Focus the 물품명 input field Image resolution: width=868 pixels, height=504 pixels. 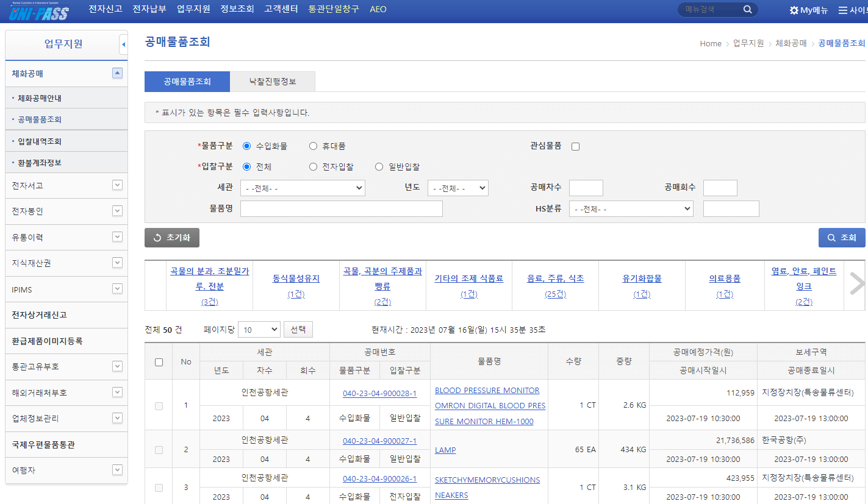342,209
